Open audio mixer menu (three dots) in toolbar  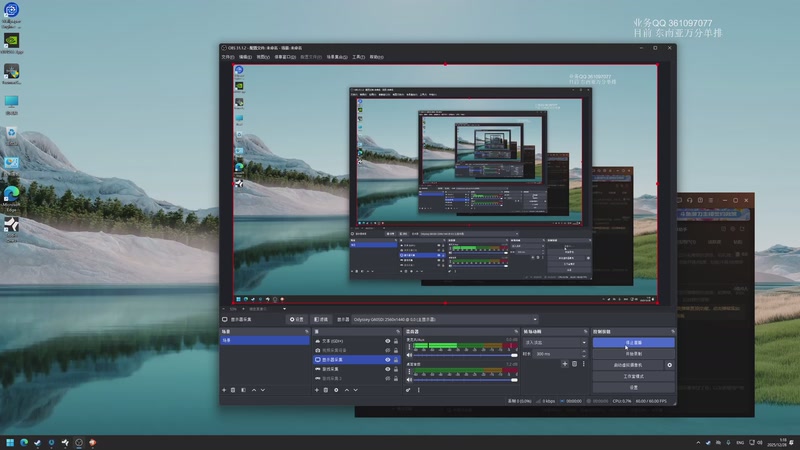(419, 390)
